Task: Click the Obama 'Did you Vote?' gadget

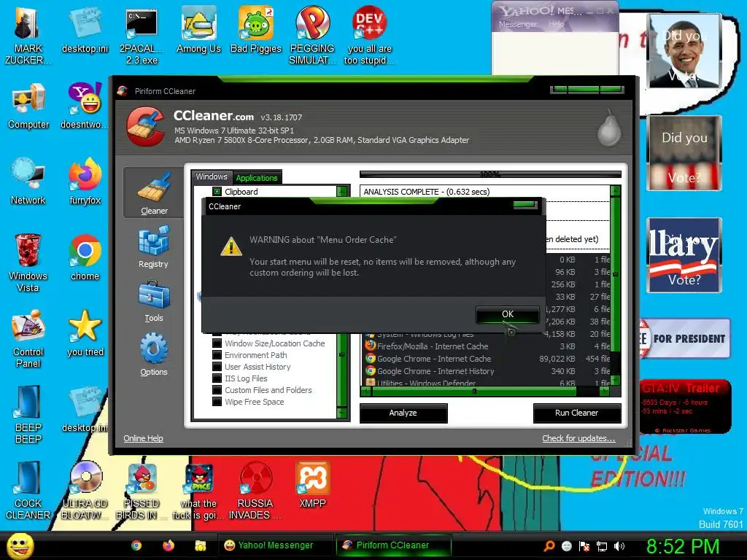Action: [x=684, y=51]
